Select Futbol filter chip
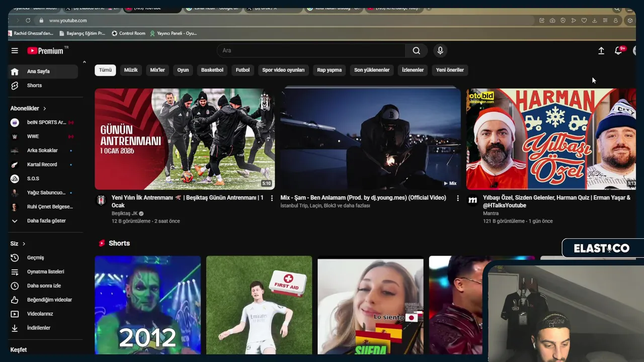The height and width of the screenshot is (362, 644). [x=243, y=70]
